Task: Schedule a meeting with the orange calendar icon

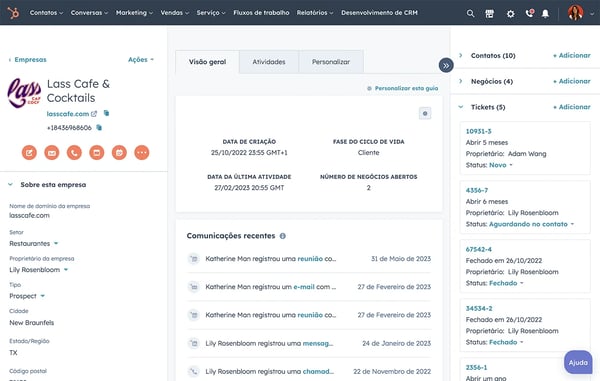Action: point(119,153)
